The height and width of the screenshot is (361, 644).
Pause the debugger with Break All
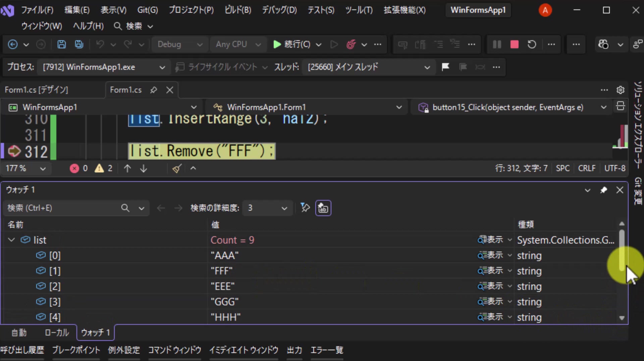[497, 44]
